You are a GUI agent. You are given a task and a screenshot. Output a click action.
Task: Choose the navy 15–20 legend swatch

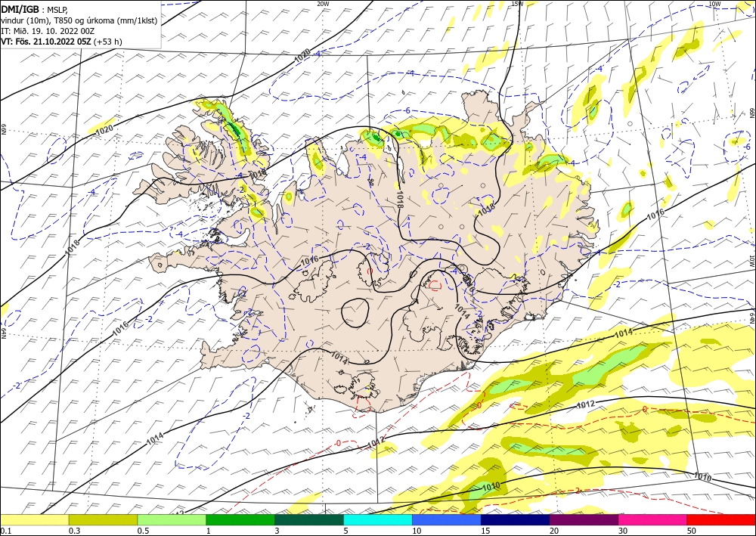tap(516, 520)
